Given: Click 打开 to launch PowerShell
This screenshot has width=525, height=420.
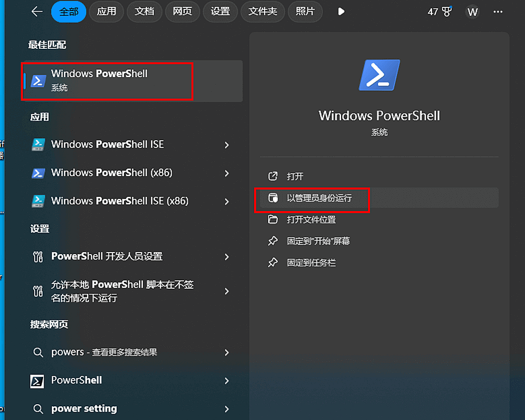Looking at the screenshot, I should click(295, 176).
